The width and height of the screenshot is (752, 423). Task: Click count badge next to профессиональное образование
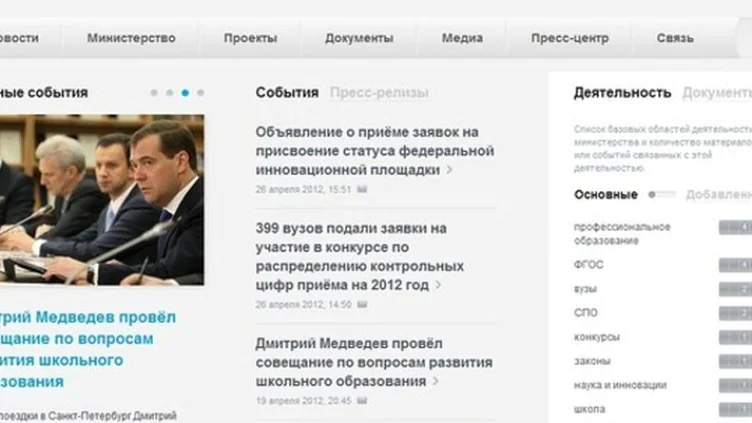(x=735, y=227)
